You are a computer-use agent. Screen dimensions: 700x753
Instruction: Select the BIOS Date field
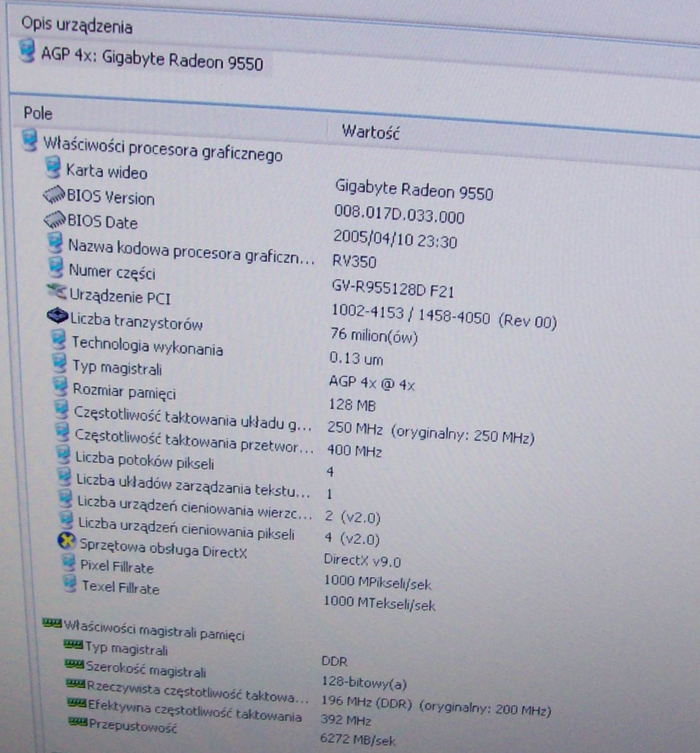(x=102, y=221)
